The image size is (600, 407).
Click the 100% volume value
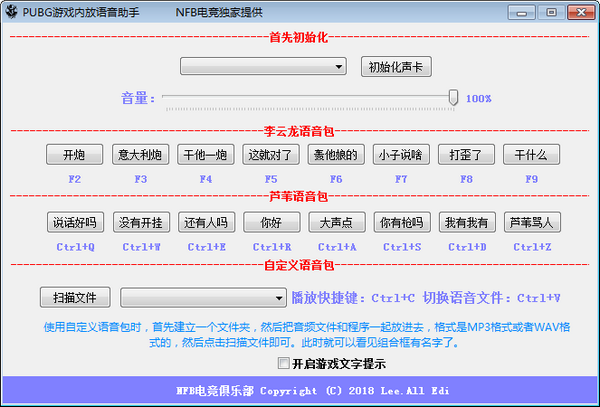478,99
